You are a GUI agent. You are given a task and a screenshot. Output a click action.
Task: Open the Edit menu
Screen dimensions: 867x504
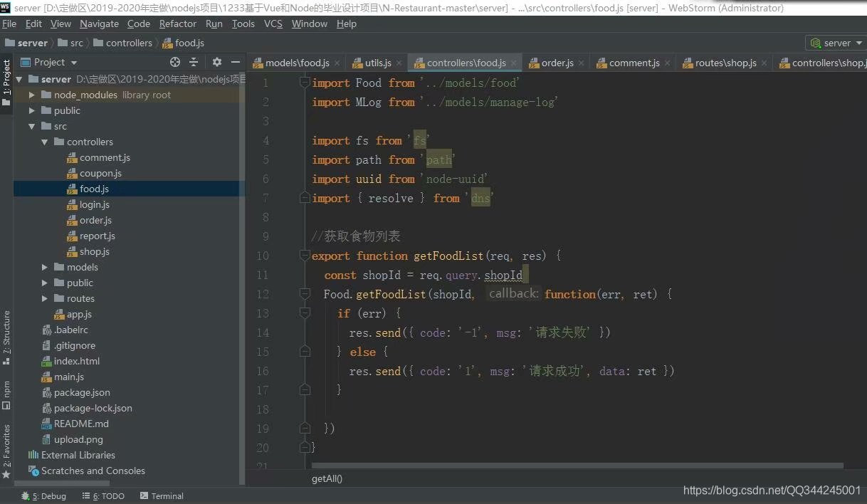(x=33, y=23)
